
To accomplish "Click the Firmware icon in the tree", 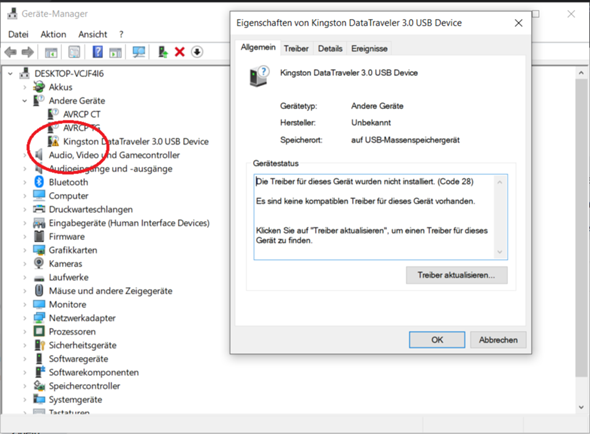I will pos(39,236).
